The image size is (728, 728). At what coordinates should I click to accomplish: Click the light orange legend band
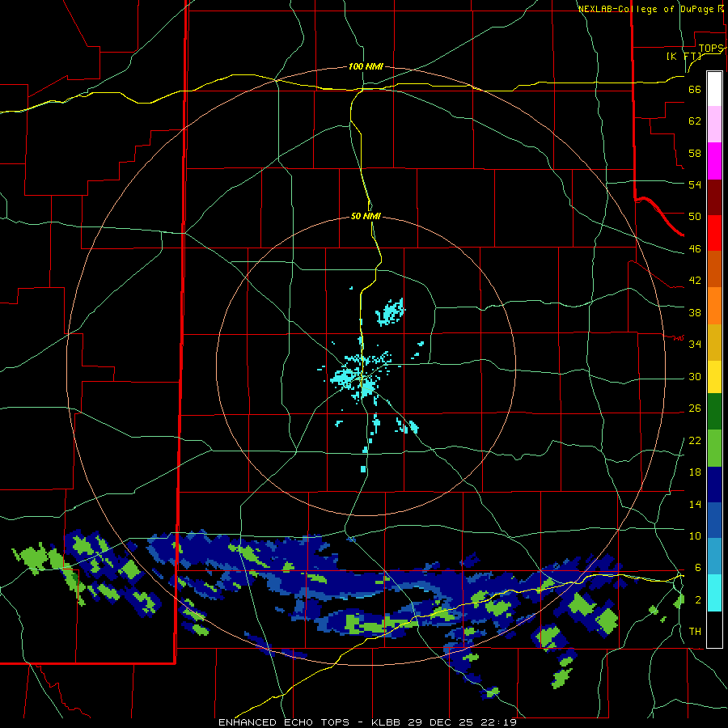point(714,306)
